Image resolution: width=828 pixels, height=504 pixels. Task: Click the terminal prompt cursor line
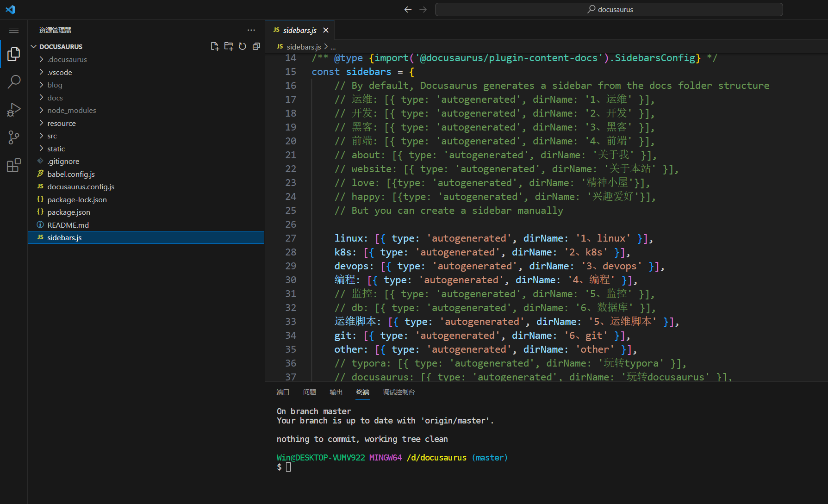(x=284, y=467)
